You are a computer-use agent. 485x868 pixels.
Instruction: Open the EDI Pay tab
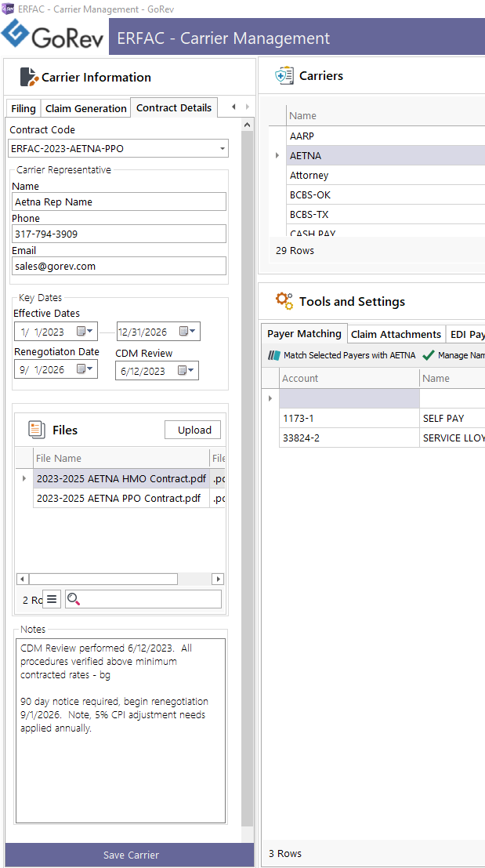tap(465, 334)
